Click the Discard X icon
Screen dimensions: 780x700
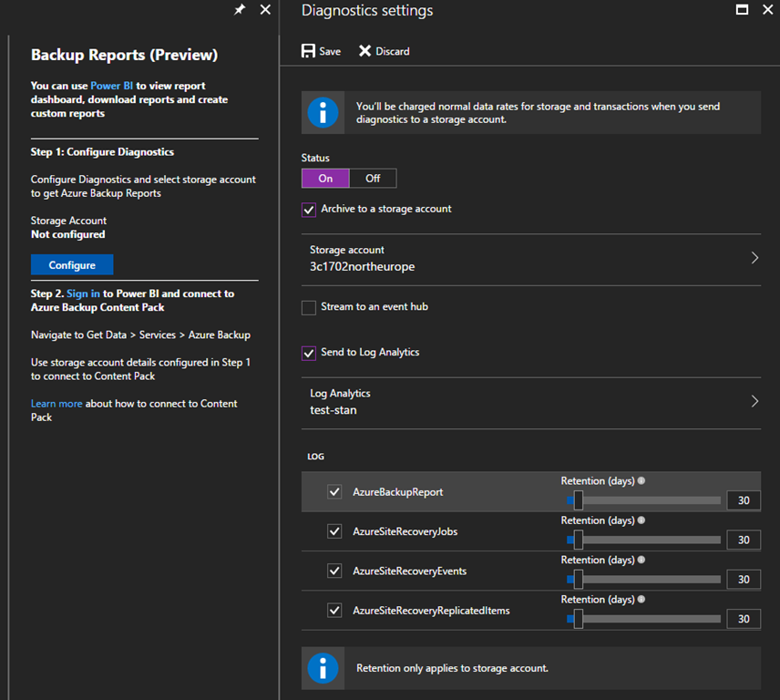tap(364, 51)
